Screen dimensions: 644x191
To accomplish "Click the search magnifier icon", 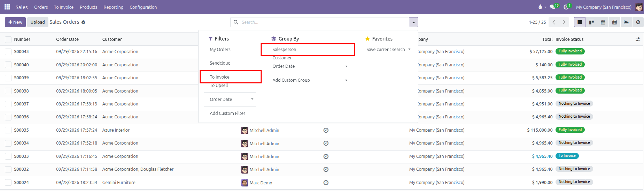I will click(x=236, y=22).
